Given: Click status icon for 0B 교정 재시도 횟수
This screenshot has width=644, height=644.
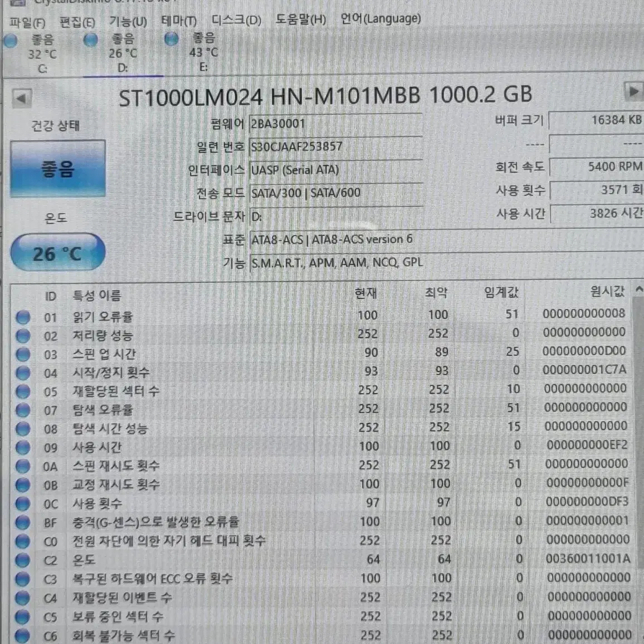Looking at the screenshot, I should (x=23, y=485).
